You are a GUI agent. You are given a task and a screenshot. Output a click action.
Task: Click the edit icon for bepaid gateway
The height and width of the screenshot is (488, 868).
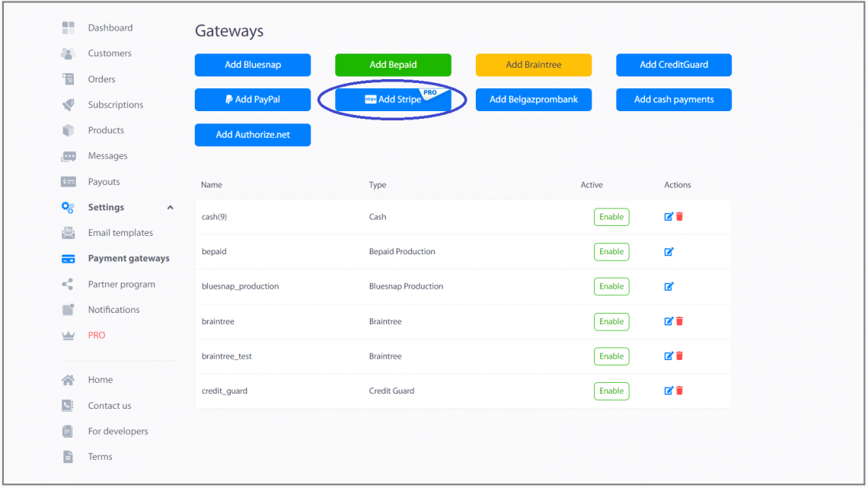point(669,252)
